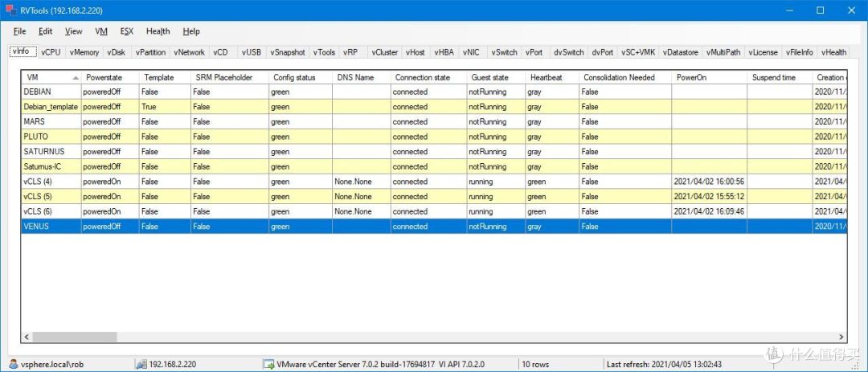Sort by SRM Placeholder column header
Viewport: 868px width, 372px height.
230,77
